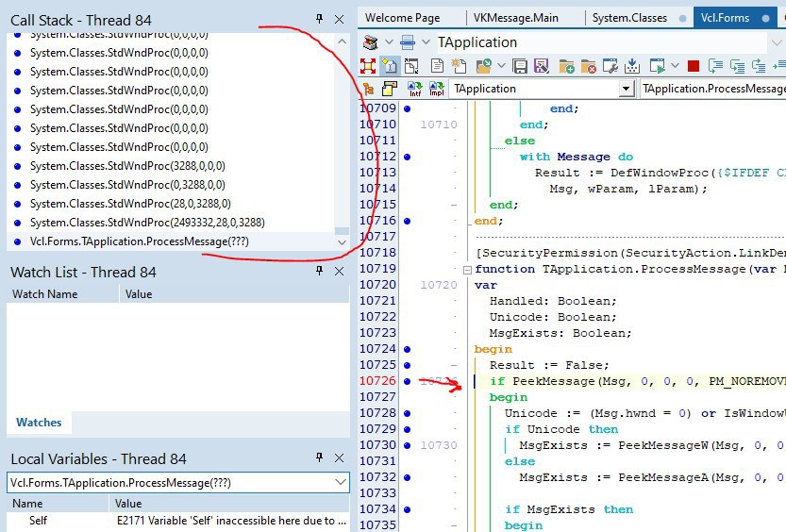
Task: Click the red expand-arrows icon in toolbar
Action: point(368,66)
